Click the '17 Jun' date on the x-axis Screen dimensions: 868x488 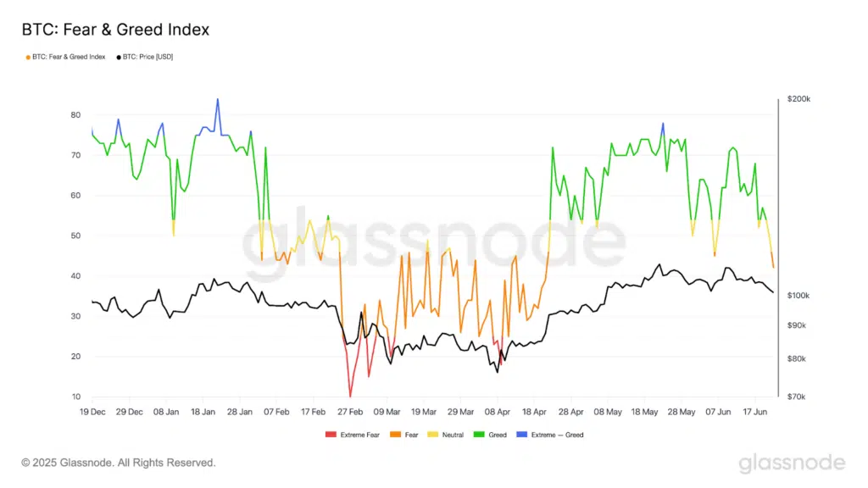point(755,412)
